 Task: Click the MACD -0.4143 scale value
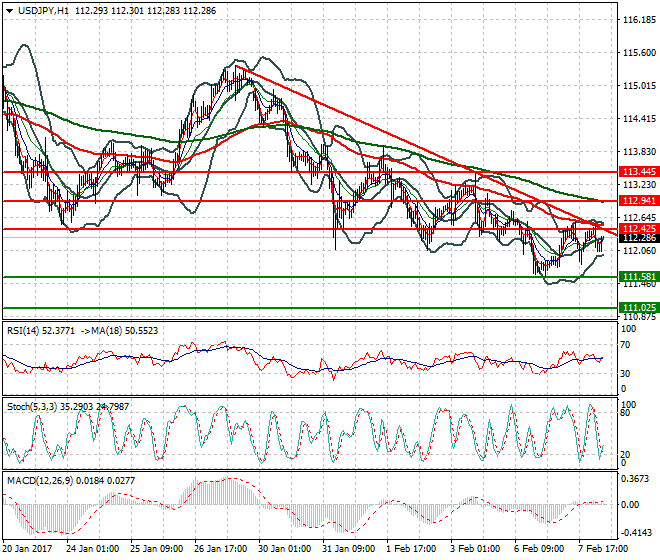coord(636,533)
